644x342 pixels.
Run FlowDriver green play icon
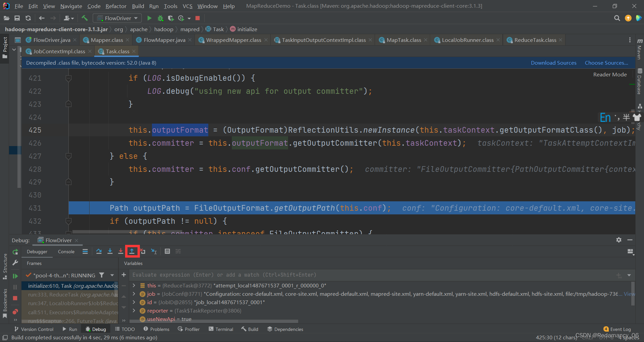(150, 18)
